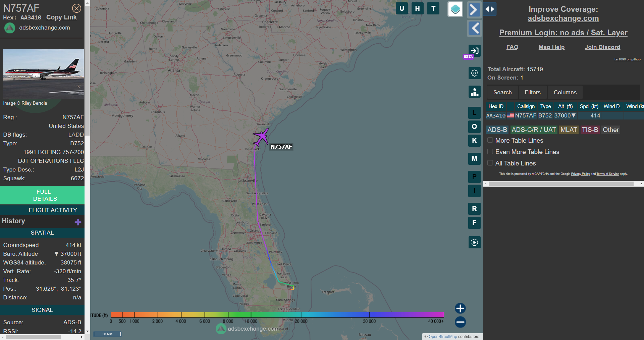Open the Privacy Policy link
The image size is (644, 340).
coord(580,174)
